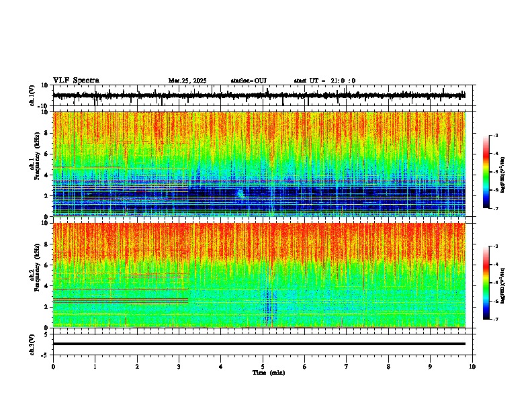
Task: Click the "ch.3(V)" axis label
Action: pyautogui.click(x=32, y=345)
